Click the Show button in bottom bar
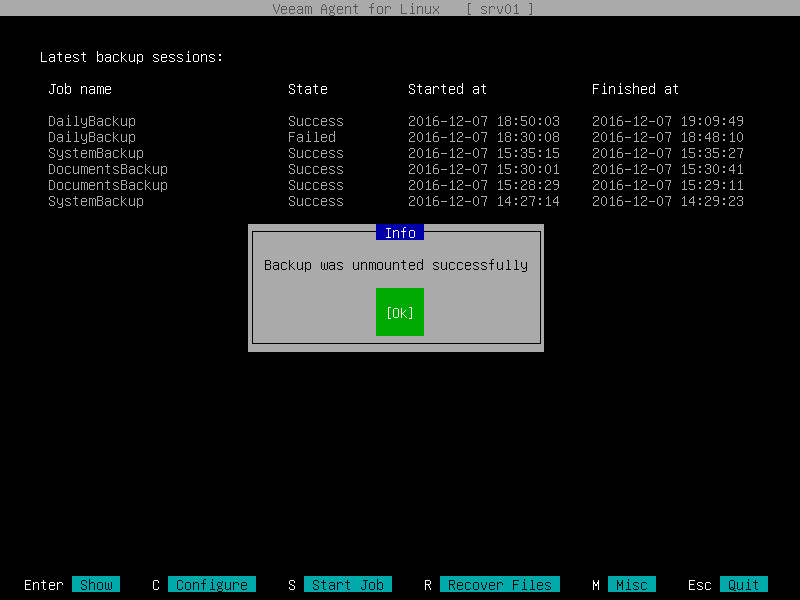The height and width of the screenshot is (600, 800). pyautogui.click(x=96, y=585)
